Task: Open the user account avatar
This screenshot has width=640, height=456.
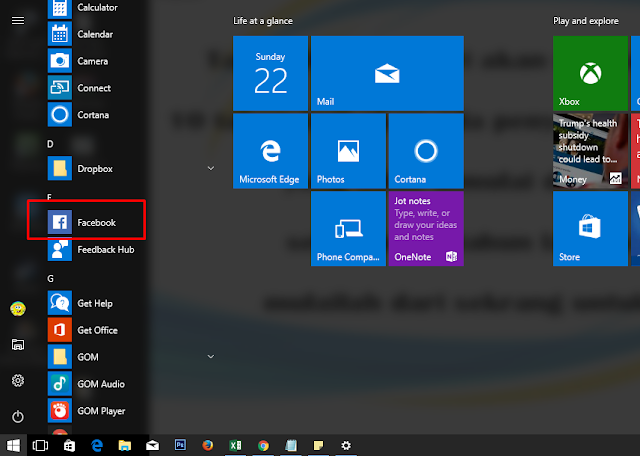Action: coord(18,309)
